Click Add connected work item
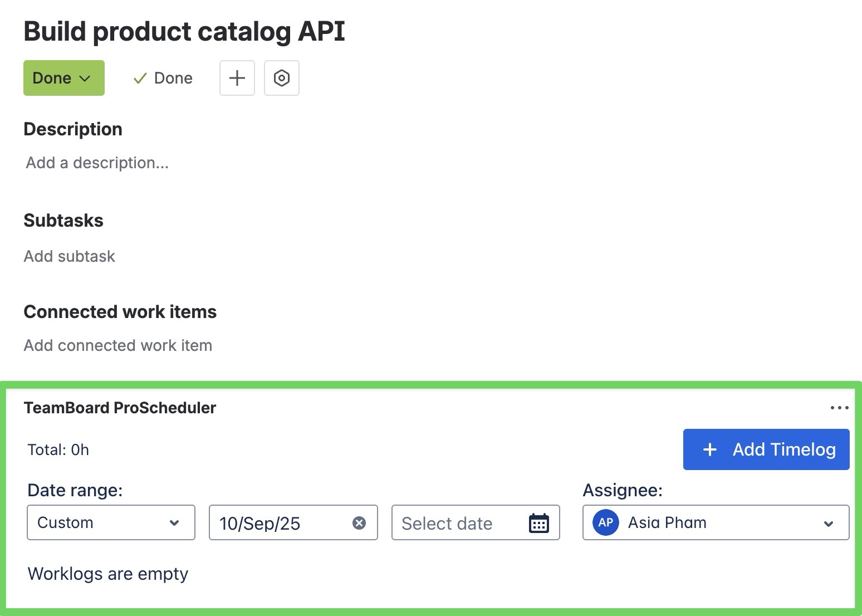Viewport: 862px width, 616px height. point(118,345)
